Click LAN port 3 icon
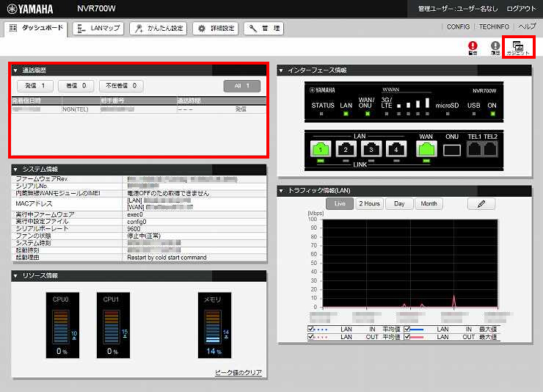Viewport: 543px width, 392px height. (x=371, y=149)
